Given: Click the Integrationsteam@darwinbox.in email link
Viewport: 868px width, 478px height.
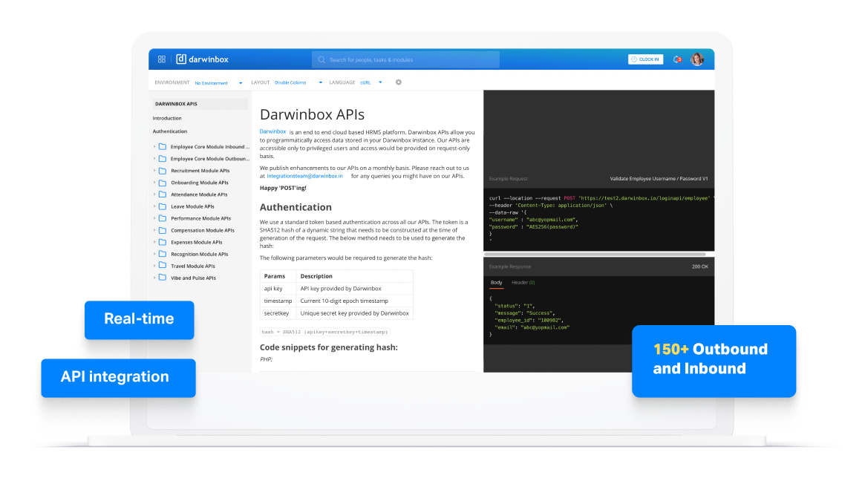Looking at the screenshot, I should click(x=304, y=176).
